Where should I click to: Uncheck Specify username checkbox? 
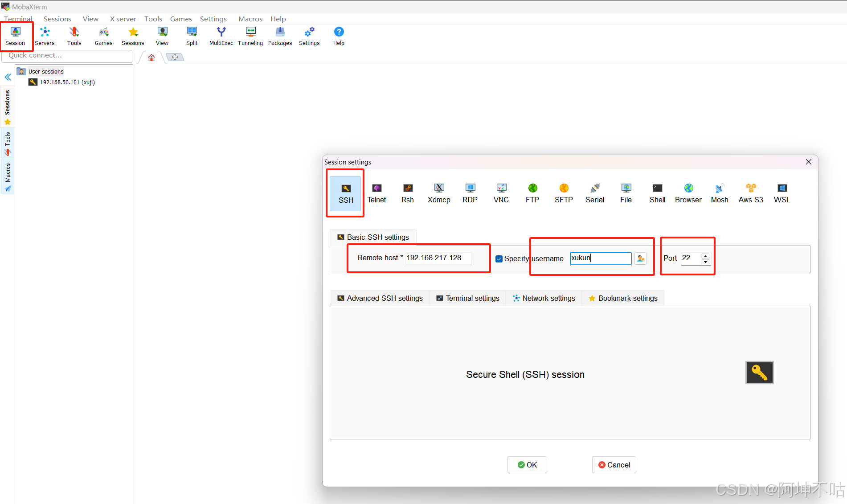(x=499, y=259)
